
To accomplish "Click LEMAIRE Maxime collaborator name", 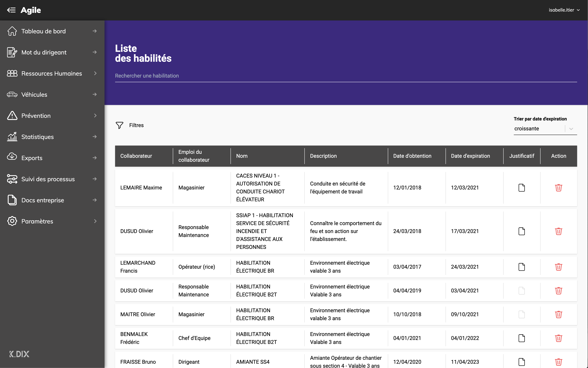I will (x=141, y=188).
